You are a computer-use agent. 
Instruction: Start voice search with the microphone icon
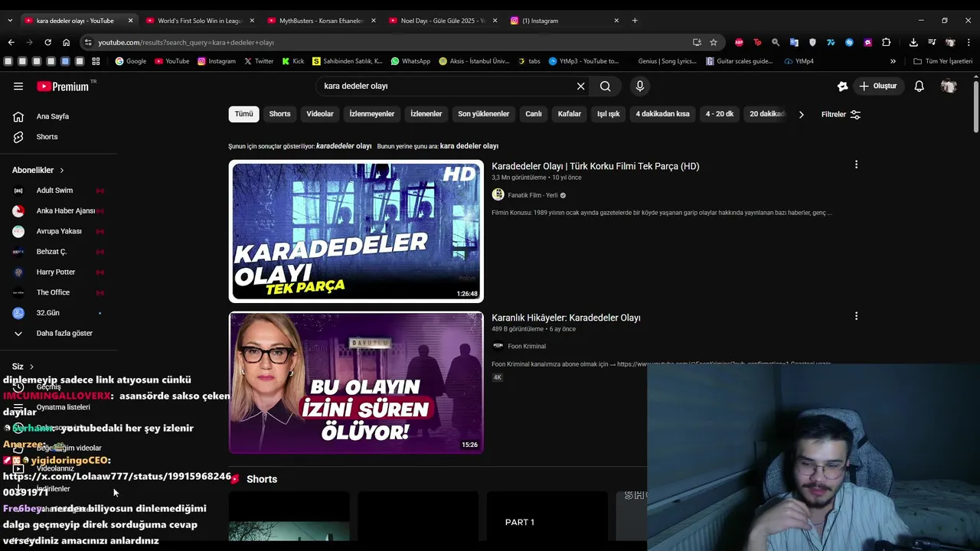click(x=640, y=86)
